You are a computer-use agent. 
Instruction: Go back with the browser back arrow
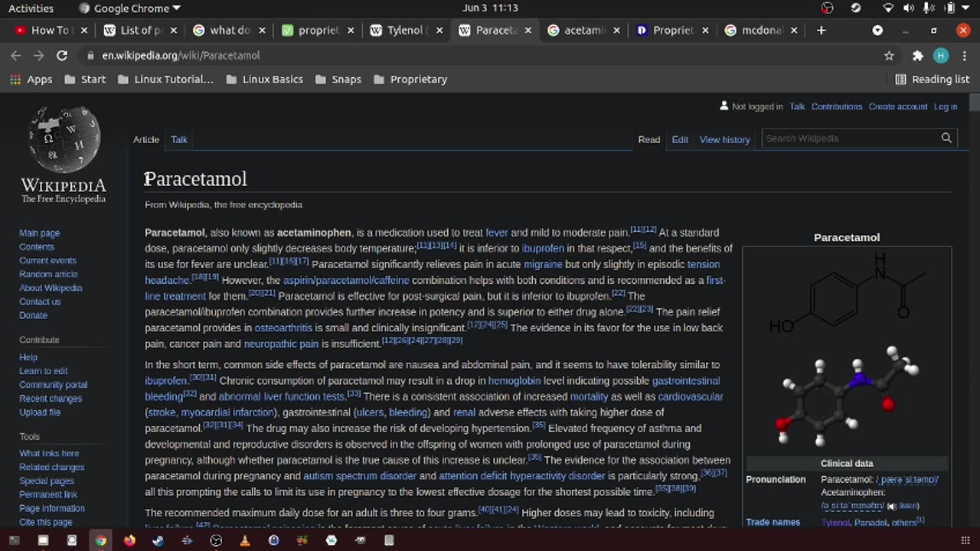(16, 55)
